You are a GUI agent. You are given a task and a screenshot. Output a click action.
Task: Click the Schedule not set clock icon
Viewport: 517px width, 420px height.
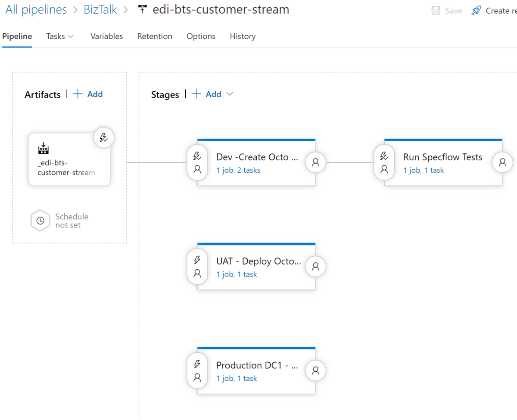(40, 220)
